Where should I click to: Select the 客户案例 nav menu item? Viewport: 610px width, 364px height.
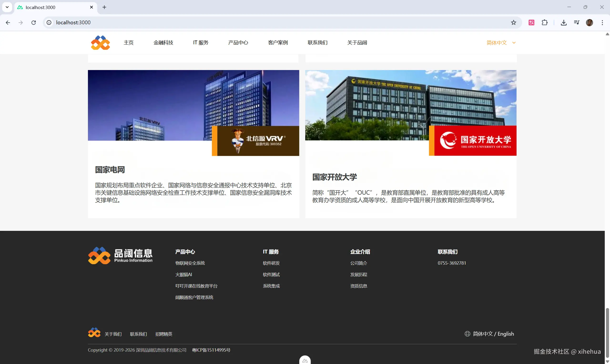[278, 43]
